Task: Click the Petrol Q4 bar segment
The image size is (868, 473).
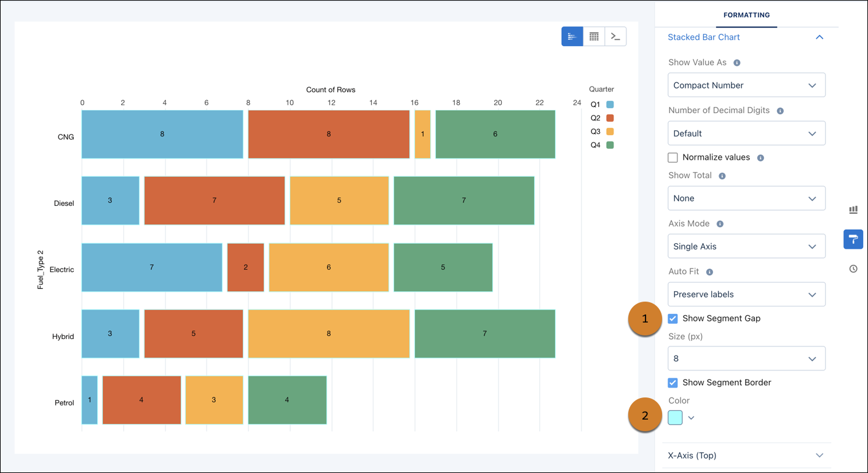Action: coord(287,400)
